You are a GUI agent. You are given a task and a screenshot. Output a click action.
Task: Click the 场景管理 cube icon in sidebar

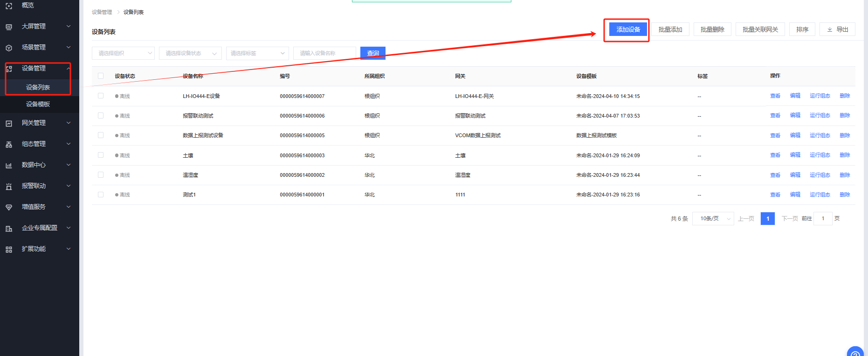9,48
